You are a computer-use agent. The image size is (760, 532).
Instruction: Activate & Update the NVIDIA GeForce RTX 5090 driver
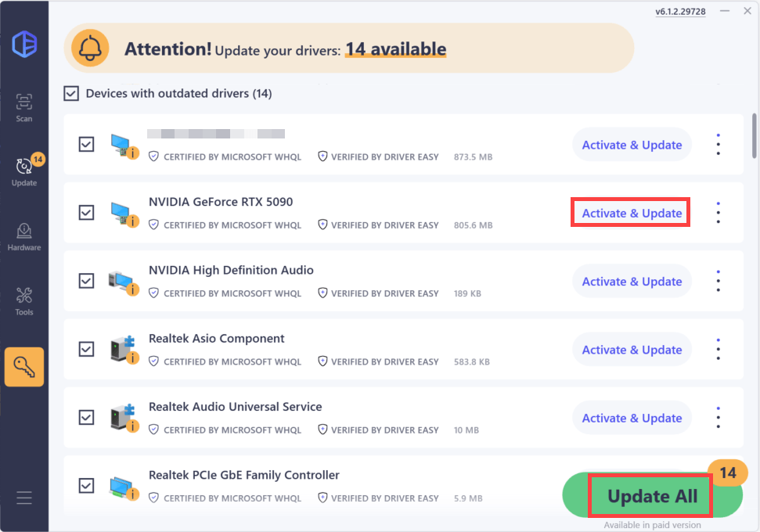(x=630, y=212)
